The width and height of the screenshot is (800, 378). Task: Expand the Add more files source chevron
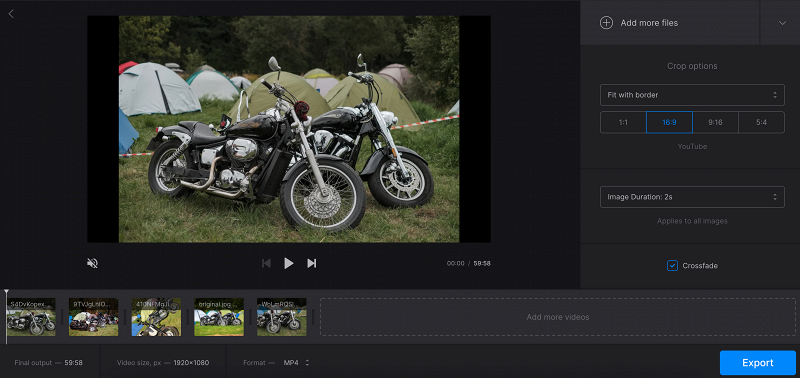[x=782, y=23]
